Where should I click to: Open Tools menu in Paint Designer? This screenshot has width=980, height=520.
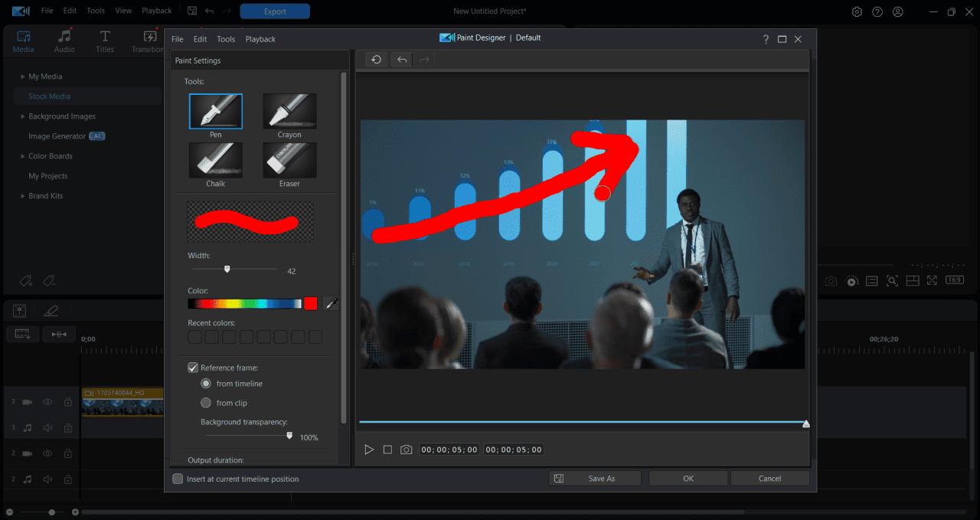[x=226, y=39]
